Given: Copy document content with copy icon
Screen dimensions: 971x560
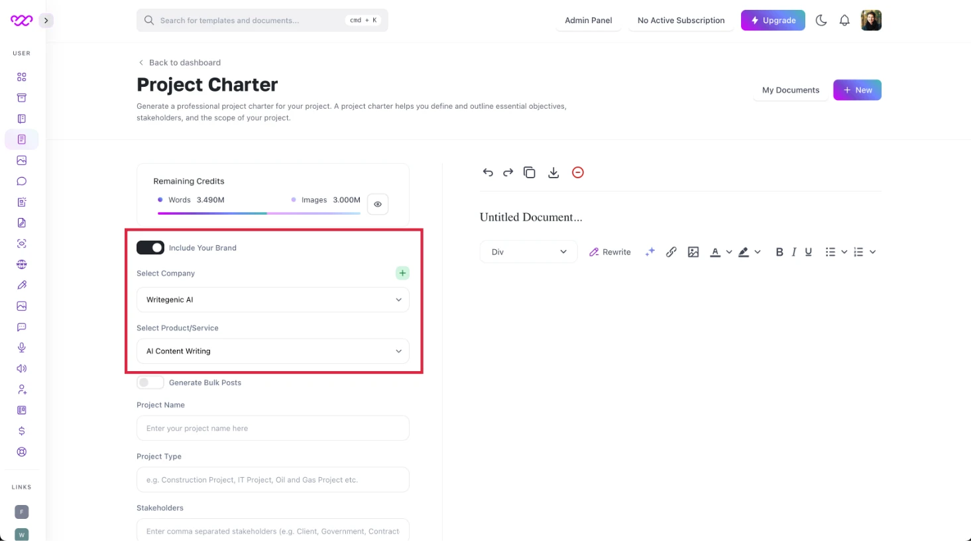Looking at the screenshot, I should pyautogui.click(x=529, y=172).
